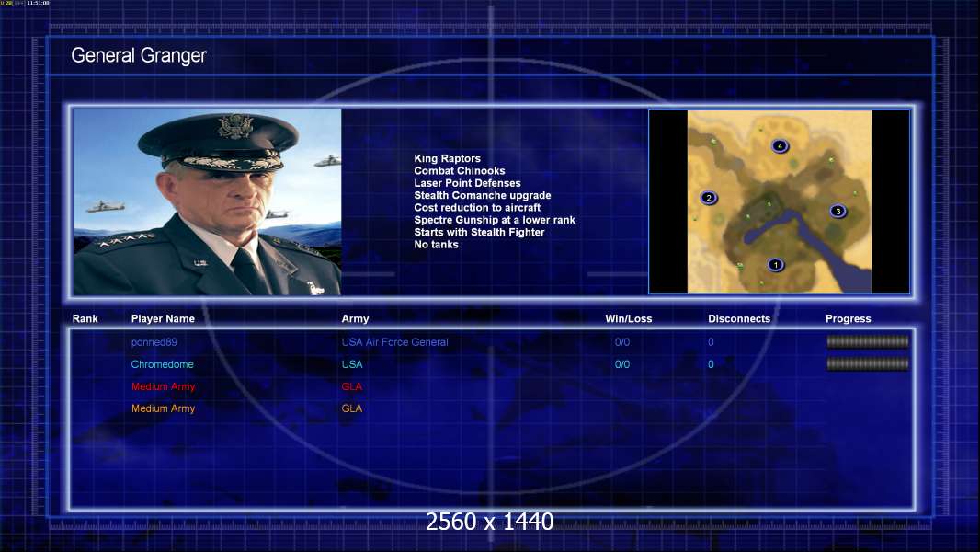Select the red Medium Army player

(163, 387)
